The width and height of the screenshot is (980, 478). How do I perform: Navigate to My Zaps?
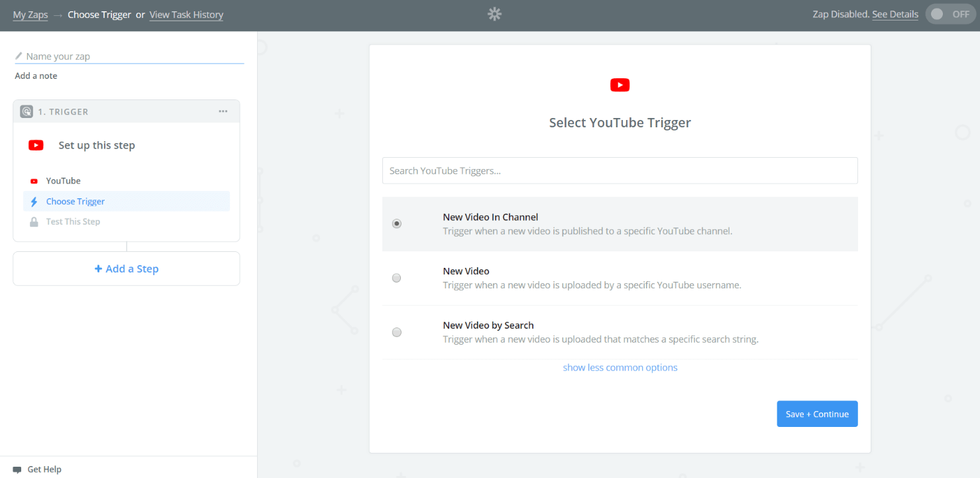[x=30, y=14]
